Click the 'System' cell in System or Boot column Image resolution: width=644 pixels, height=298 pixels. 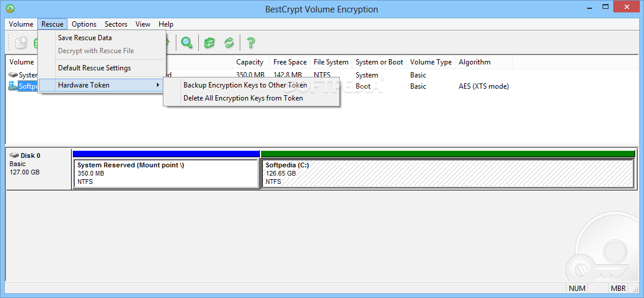click(x=367, y=75)
